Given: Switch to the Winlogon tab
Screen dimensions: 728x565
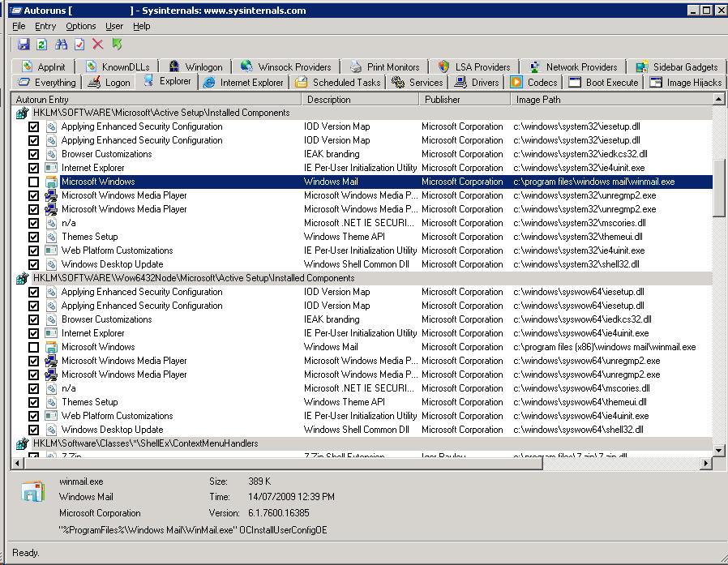Looking at the screenshot, I should point(195,66).
